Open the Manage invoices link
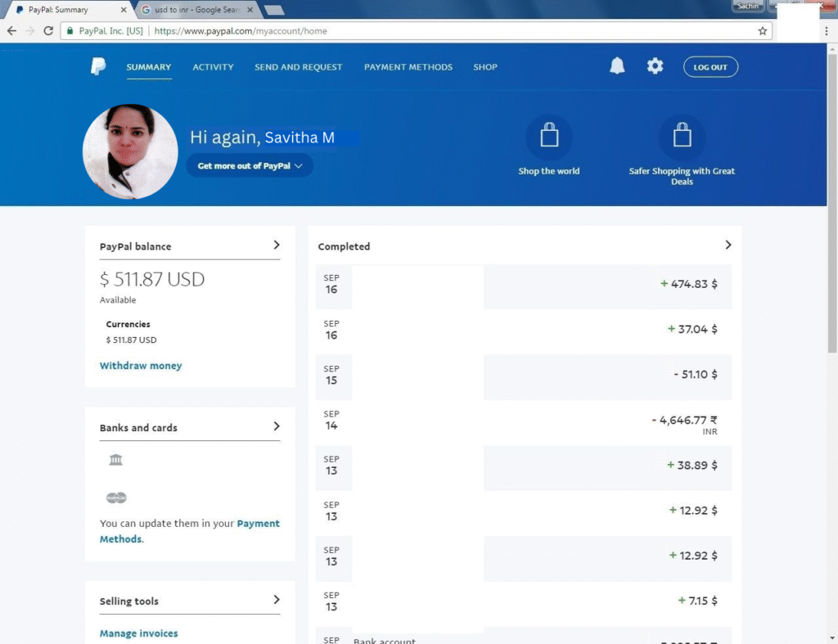This screenshot has height=644, width=838. [x=138, y=633]
